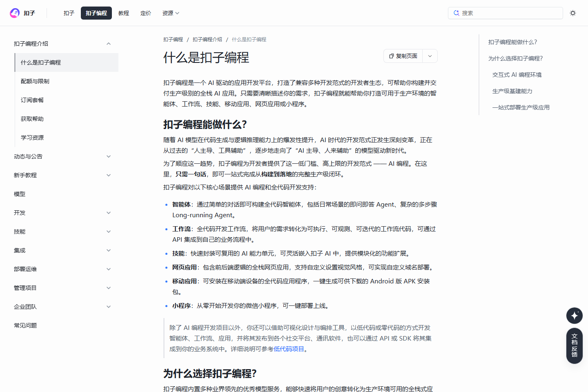The width and height of the screenshot is (588, 392).
Task: Jump to 生产级基建能力 in outline
Action: pos(512,91)
